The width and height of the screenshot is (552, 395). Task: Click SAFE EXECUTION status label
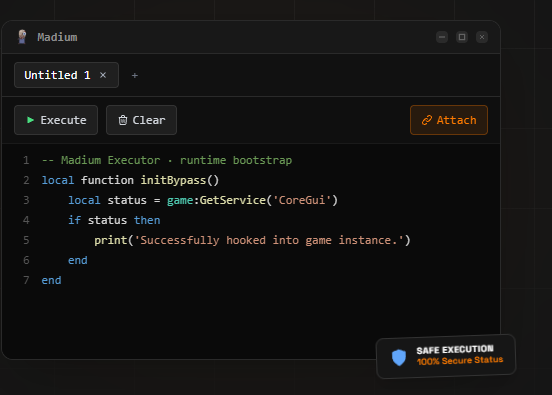[455, 350]
